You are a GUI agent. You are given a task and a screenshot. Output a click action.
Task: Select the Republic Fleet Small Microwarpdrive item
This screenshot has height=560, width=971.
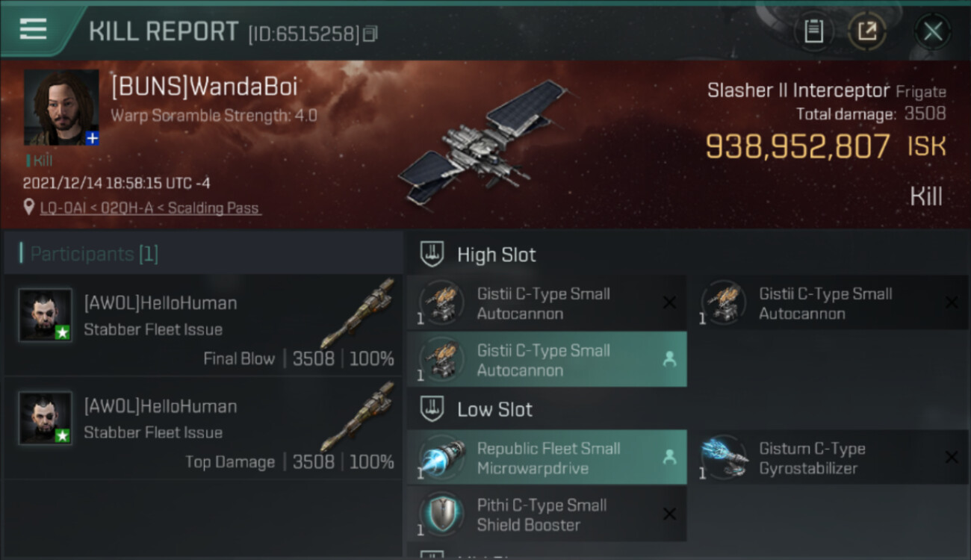pyautogui.click(x=547, y=457)
